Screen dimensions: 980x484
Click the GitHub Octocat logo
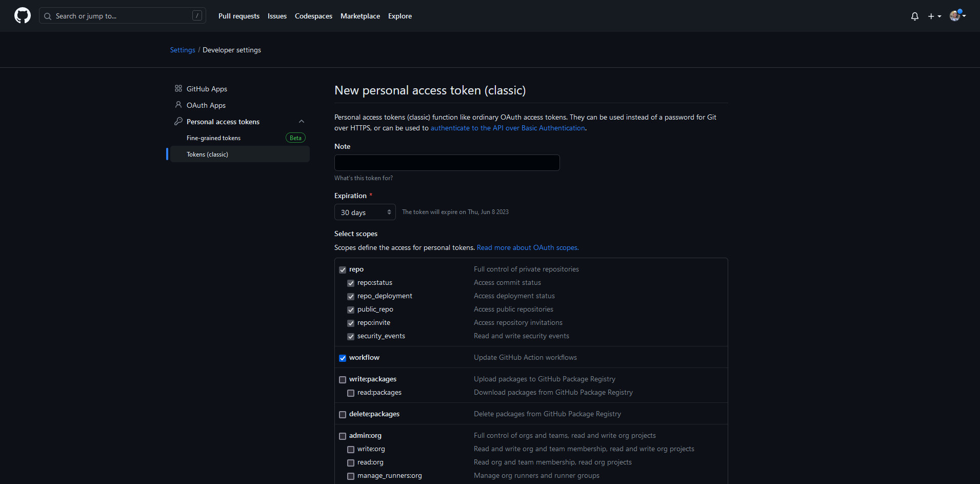[23, 16]
